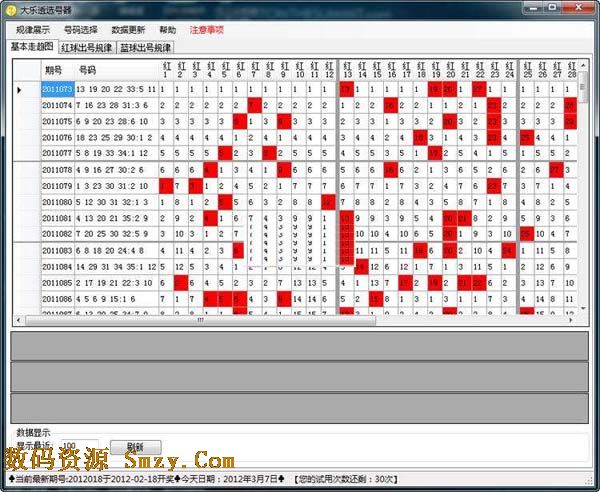Click the app icon in the title bar
The height and width of the screenshot is (492, 600).
coord(11,10)
